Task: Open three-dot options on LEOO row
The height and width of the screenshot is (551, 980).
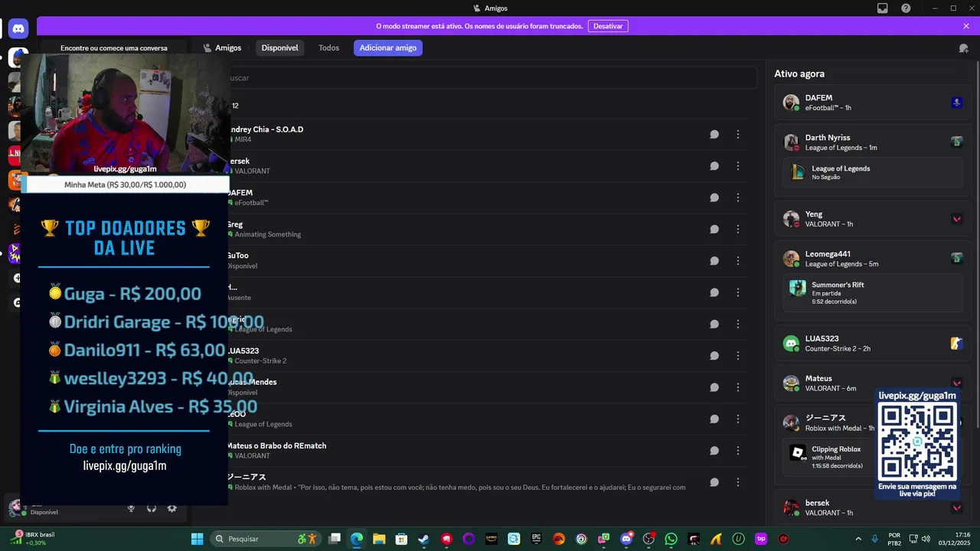Action: coord(738,419)
